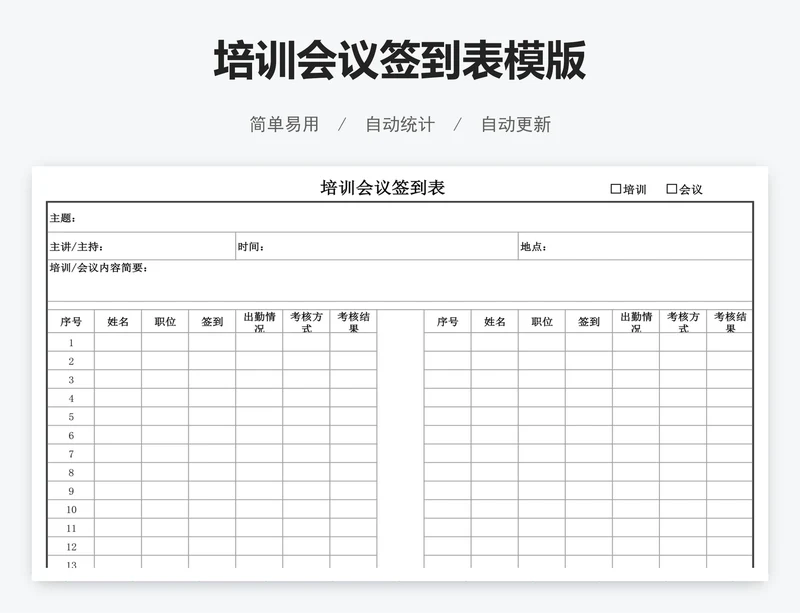This screenshot has height=613, width=800.
Task: Select right table 职位 header
Action: coord(541,322)
